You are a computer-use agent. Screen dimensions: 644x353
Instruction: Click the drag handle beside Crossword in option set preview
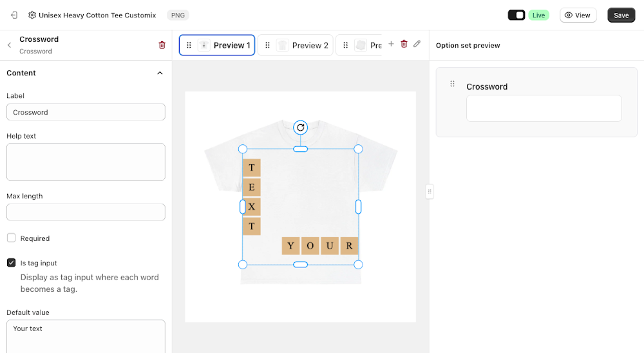[452, 84]
